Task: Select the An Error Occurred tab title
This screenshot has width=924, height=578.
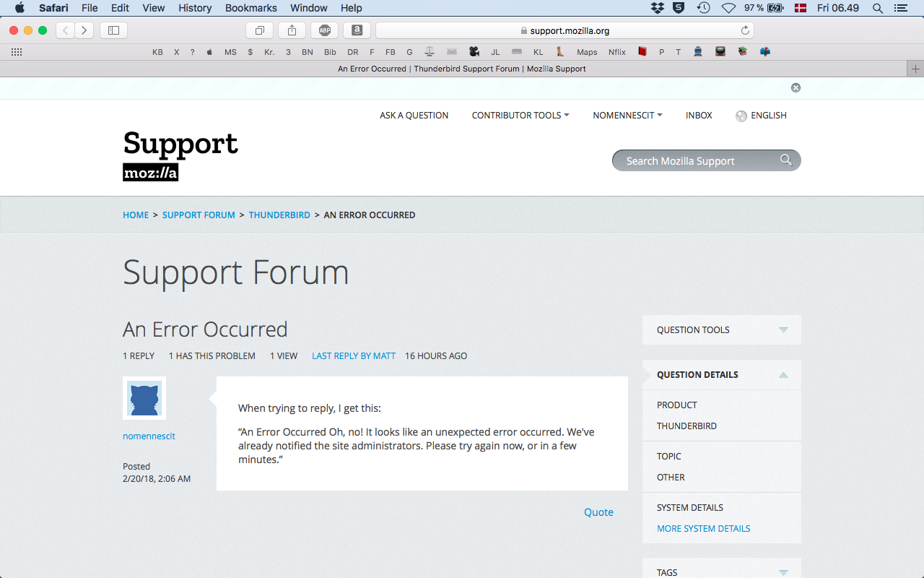Action: pyautogui.click(x=462, y=69)
